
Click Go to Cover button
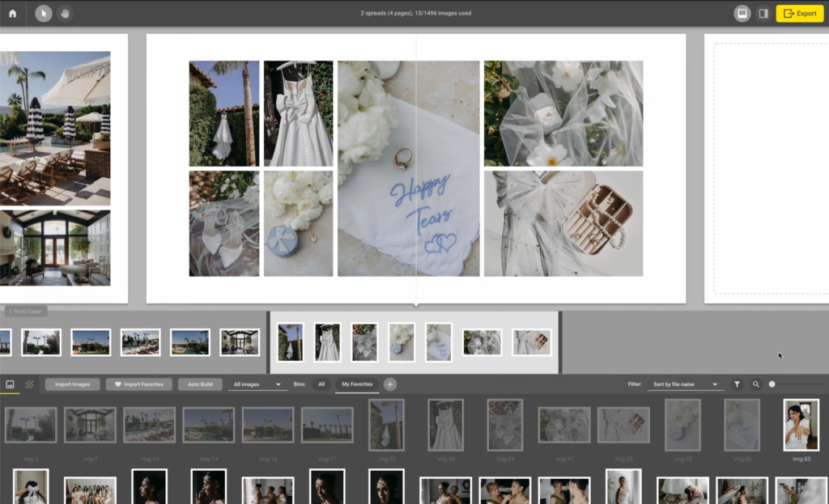[x=25, y=311]
